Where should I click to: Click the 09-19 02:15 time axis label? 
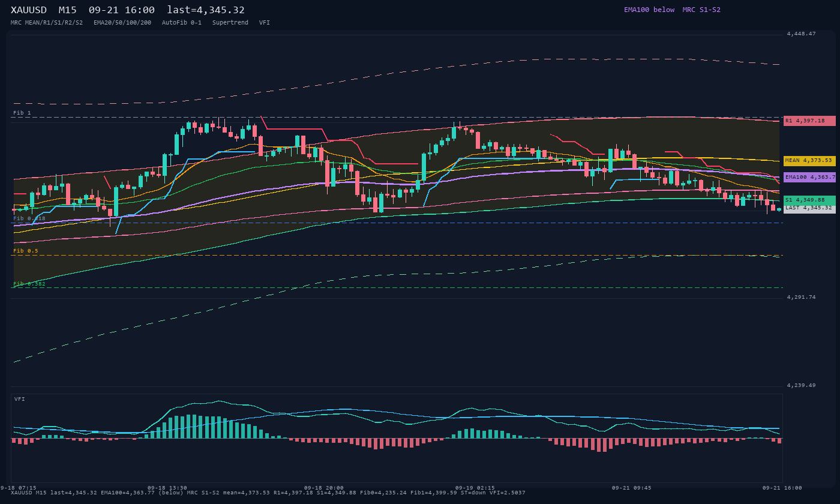tap(475, 488)
